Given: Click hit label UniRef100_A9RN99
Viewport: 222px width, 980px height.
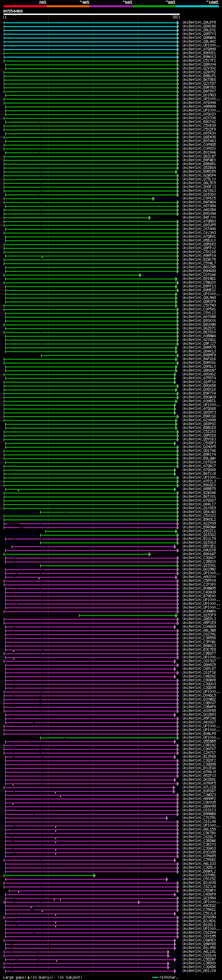Looking at the screenshot, I should point(199,106).
